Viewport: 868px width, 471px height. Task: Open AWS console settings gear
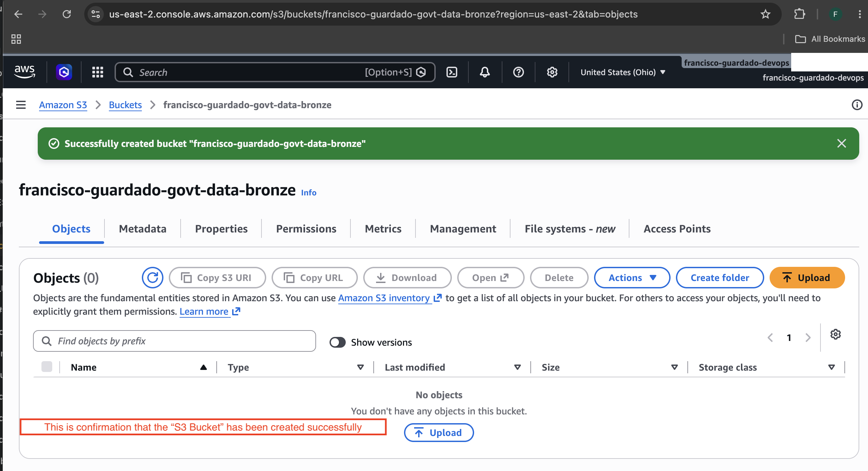[552, 72]
